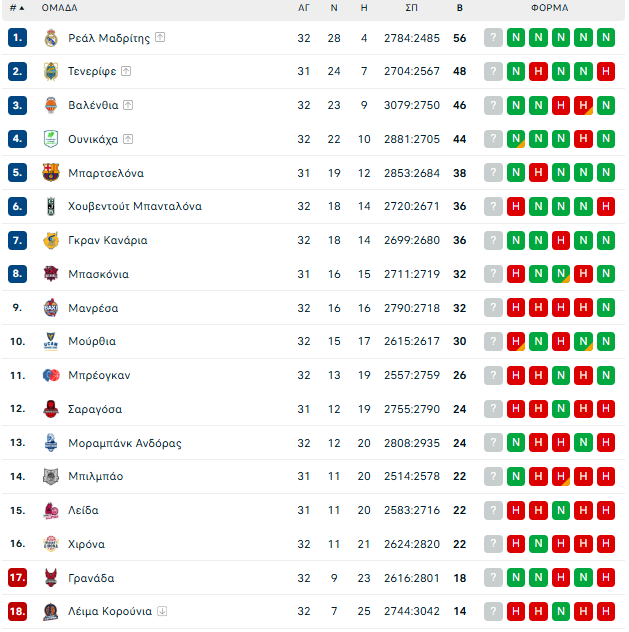This screenshot has height=632, width=629.
Task: Sort by the ΟΜΑΔΑ column header
Action: click(60, 8)
